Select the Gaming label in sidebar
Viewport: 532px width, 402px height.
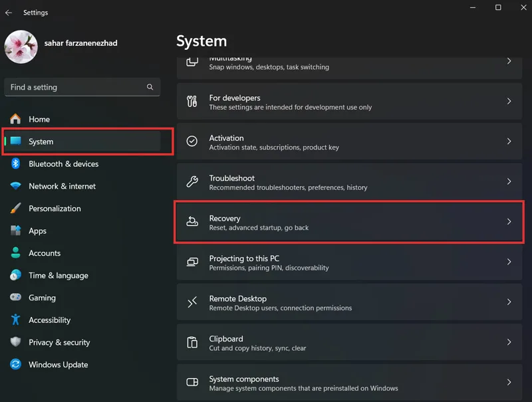[42, 298]
